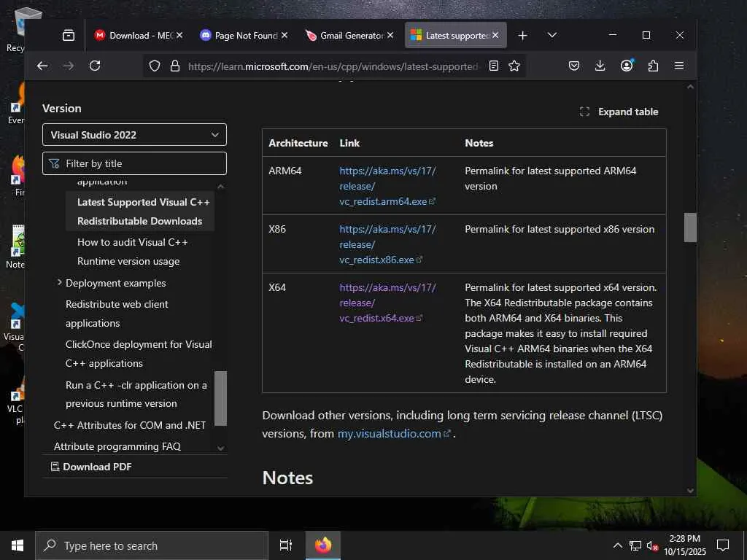This screenshot has width=747, height=560.
Task: Open C++ Attributes for COM and .NET
Action: point(130,425)
